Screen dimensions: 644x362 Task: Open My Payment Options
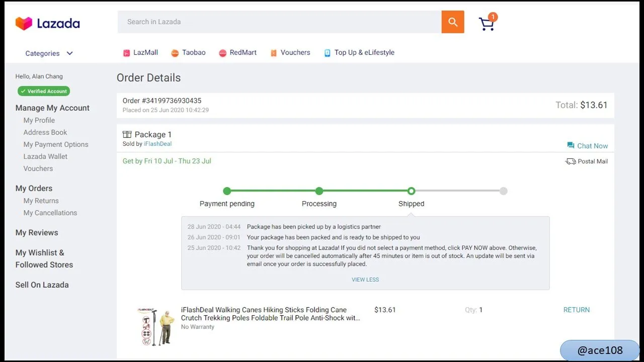coord(56,144)
